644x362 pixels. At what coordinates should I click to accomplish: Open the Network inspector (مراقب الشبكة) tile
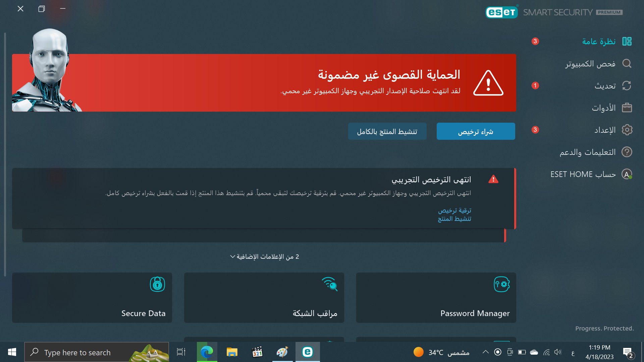(x=264, y=298)
